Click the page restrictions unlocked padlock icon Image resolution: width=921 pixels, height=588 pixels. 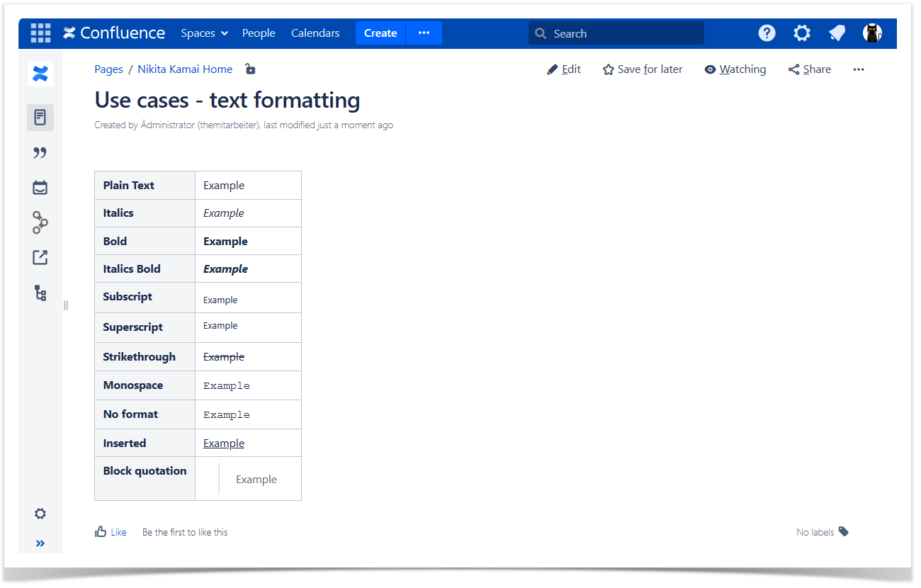250,69
